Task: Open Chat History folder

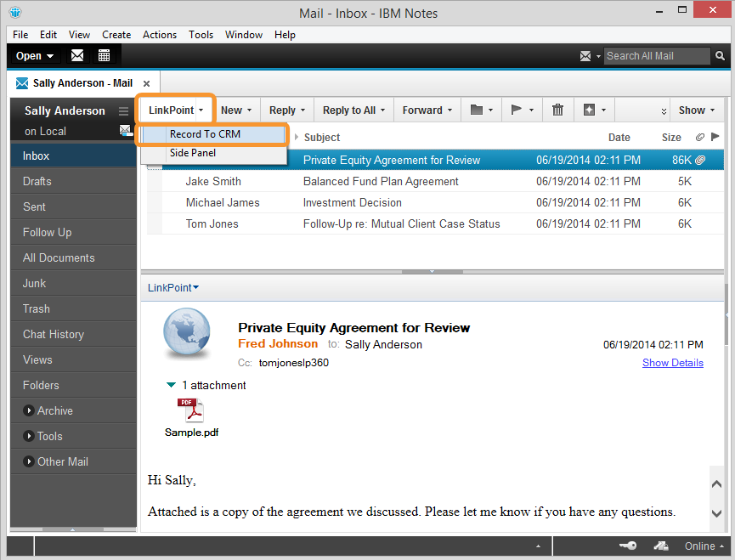Action: (74, 334)
